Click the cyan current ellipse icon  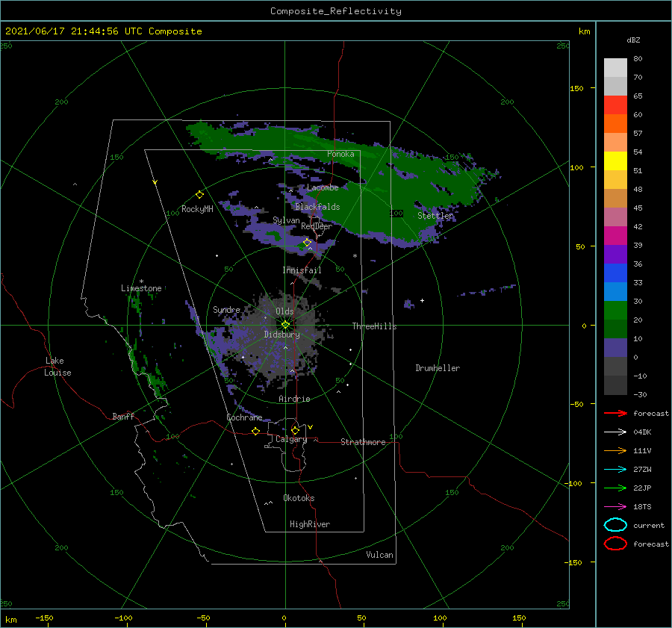pyautogui.click(x=615, y=525)
